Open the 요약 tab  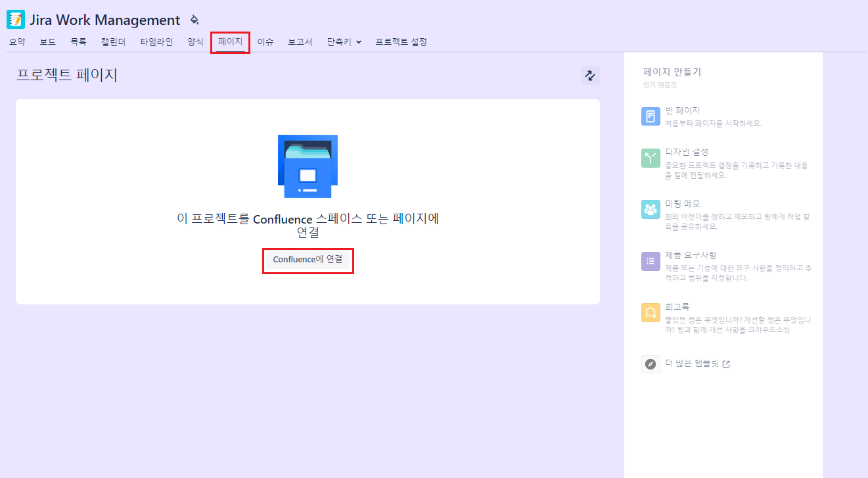[x=17, y=42]
